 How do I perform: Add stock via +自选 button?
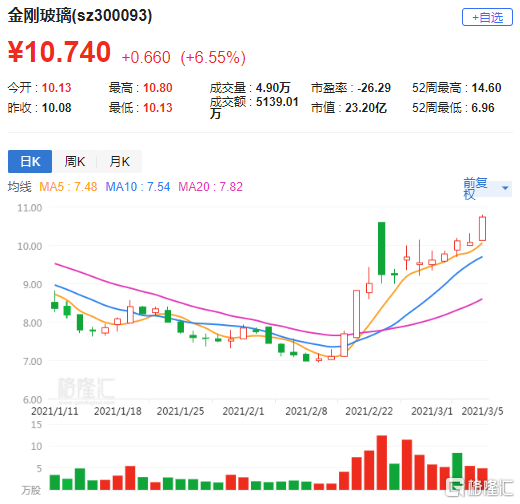click(x=487, y=17)
